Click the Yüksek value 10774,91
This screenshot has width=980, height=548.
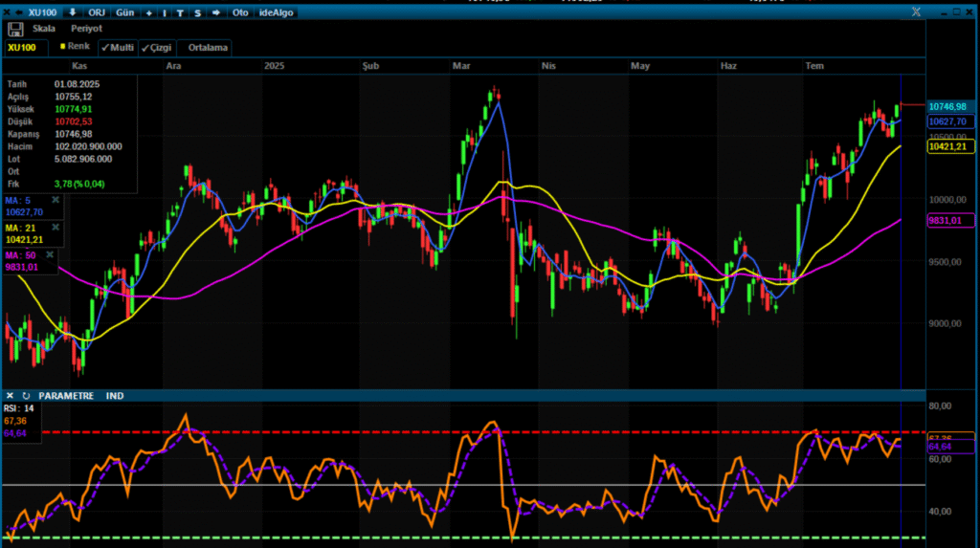73,109
